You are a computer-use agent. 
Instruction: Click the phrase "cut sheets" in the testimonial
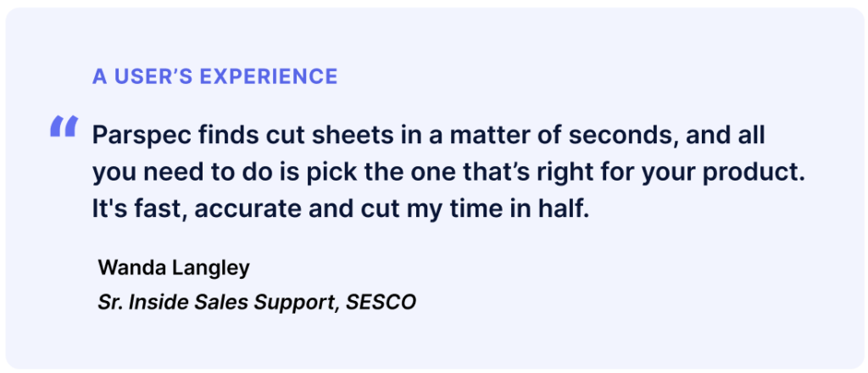(x=313, y=135)
